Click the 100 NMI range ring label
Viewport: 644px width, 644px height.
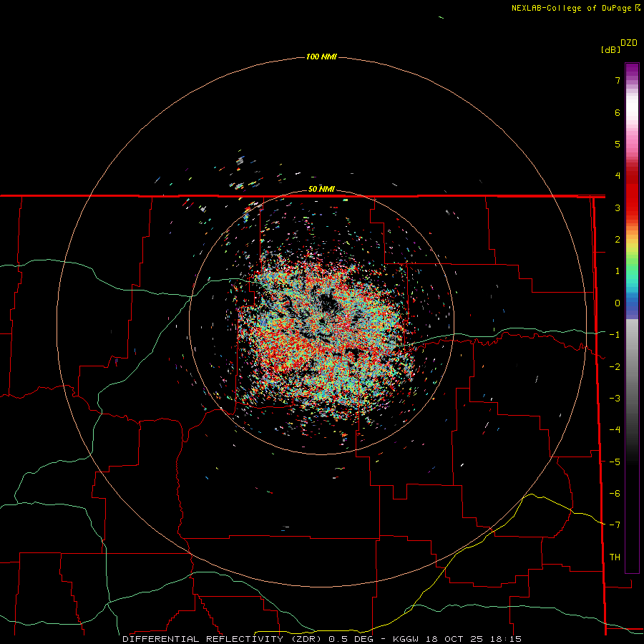point(321,57)
